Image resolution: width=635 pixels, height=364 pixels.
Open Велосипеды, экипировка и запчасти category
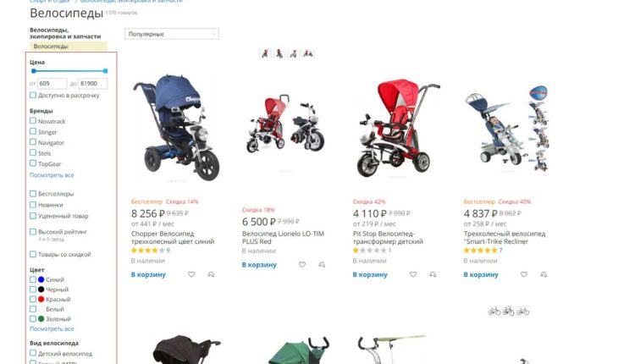65,33
